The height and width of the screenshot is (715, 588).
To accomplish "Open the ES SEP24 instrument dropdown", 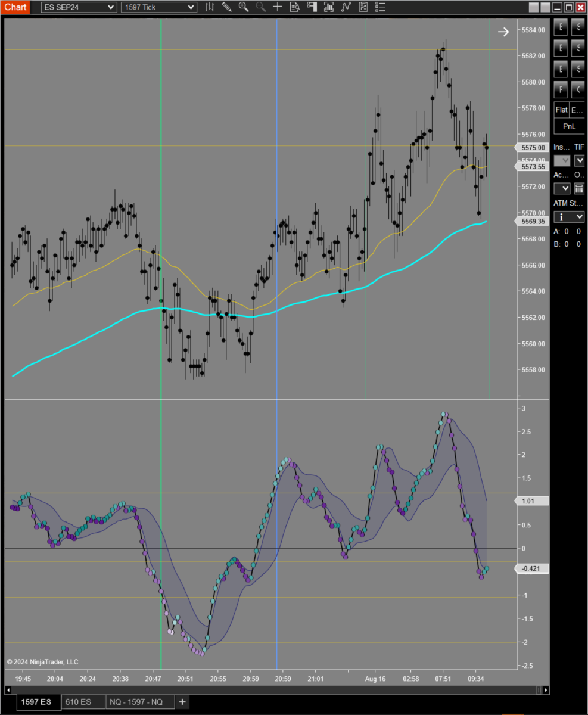I will coord(79,7).
